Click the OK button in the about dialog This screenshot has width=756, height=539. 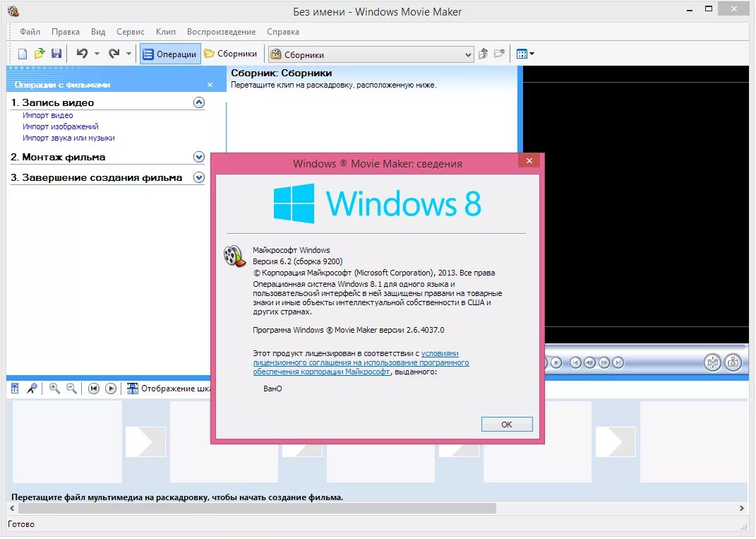pyautogui.click(x=507, y=425)
